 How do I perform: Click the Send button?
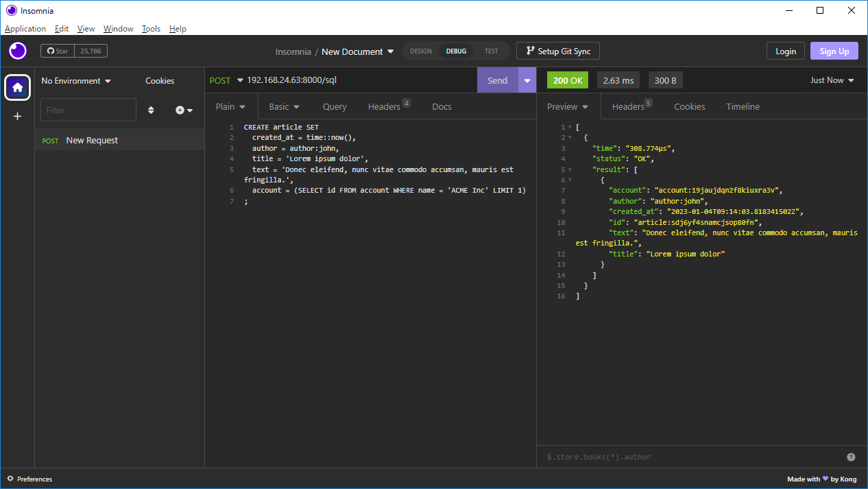point(498,80)
